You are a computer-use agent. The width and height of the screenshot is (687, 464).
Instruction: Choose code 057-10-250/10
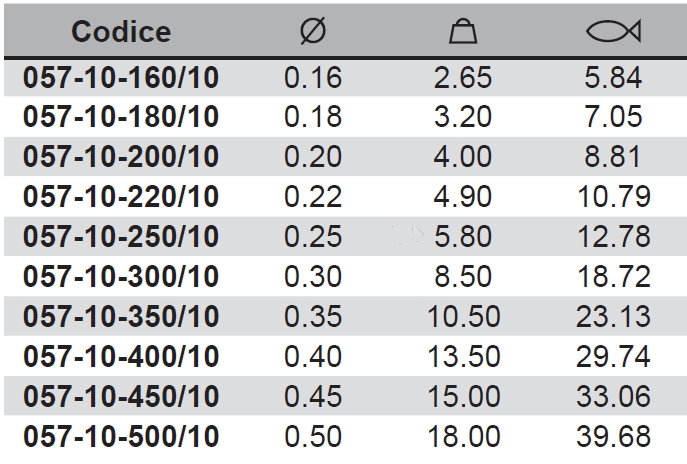click(121, 237)
